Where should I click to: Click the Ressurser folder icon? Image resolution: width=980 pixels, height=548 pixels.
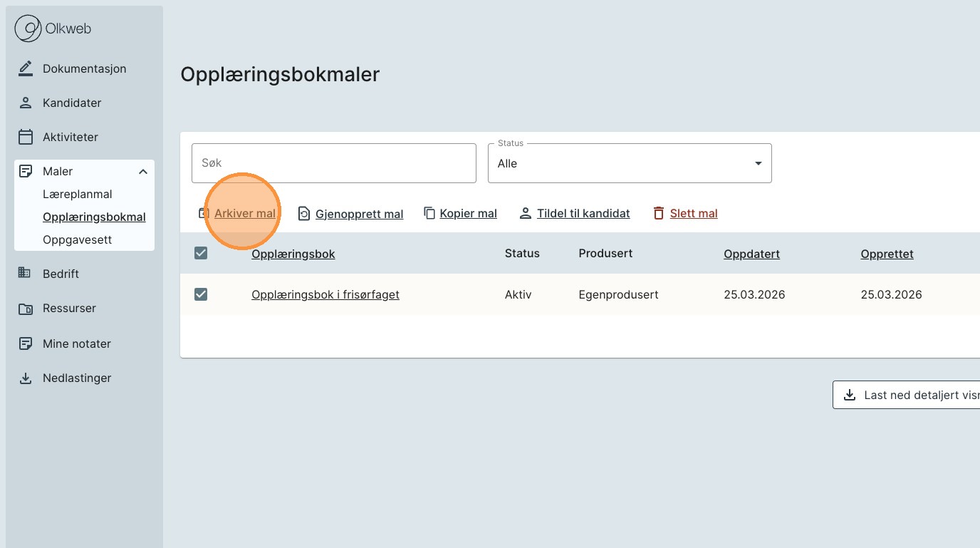pos(26,309)
